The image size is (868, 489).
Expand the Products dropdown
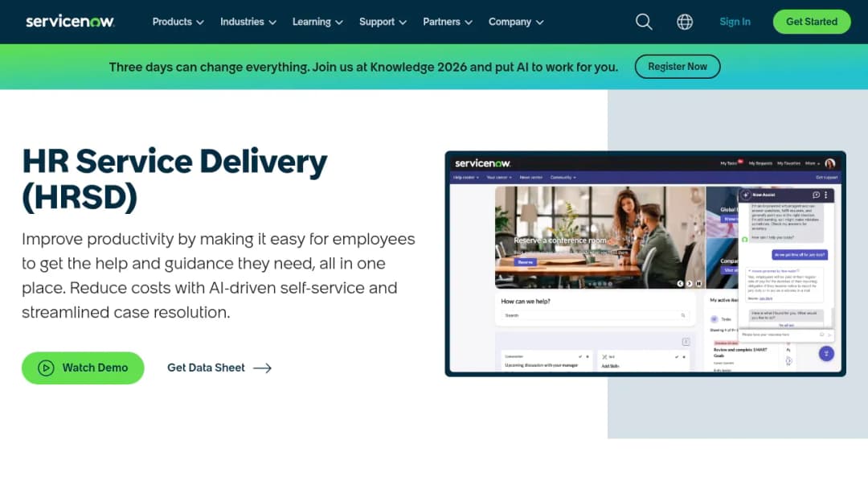[178, 22]
